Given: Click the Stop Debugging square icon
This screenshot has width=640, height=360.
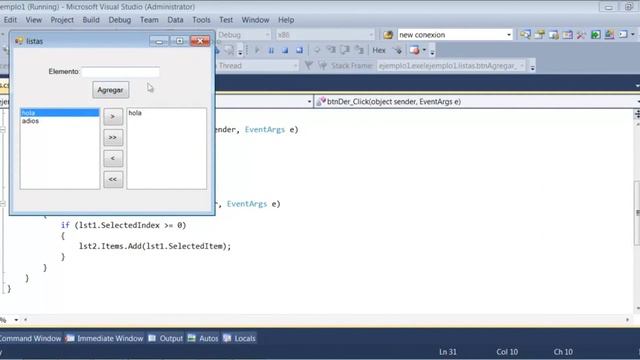Looking at the screenshot, I should point(285,50).
